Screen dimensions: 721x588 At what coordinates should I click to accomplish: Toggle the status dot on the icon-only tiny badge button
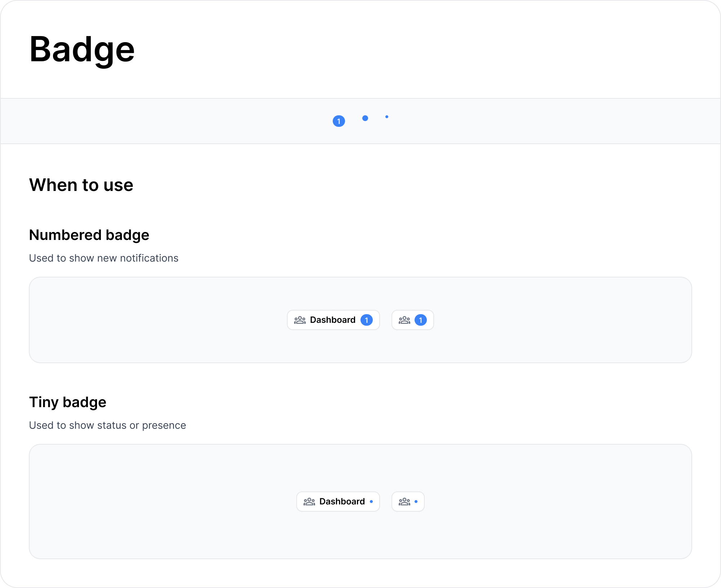pos(416,501)
